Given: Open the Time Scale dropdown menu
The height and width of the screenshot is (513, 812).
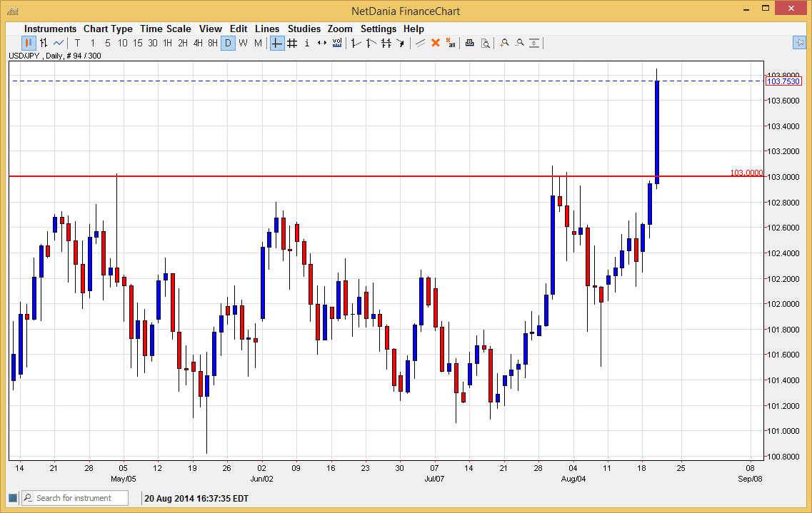Looking at the screenshot, I should click(x=166, y=29).
